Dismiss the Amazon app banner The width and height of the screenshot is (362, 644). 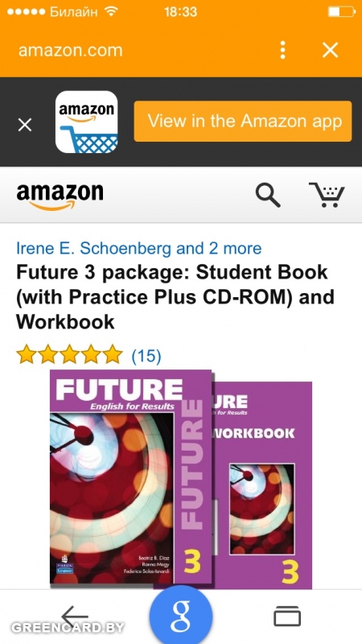(x=25, y=125)
